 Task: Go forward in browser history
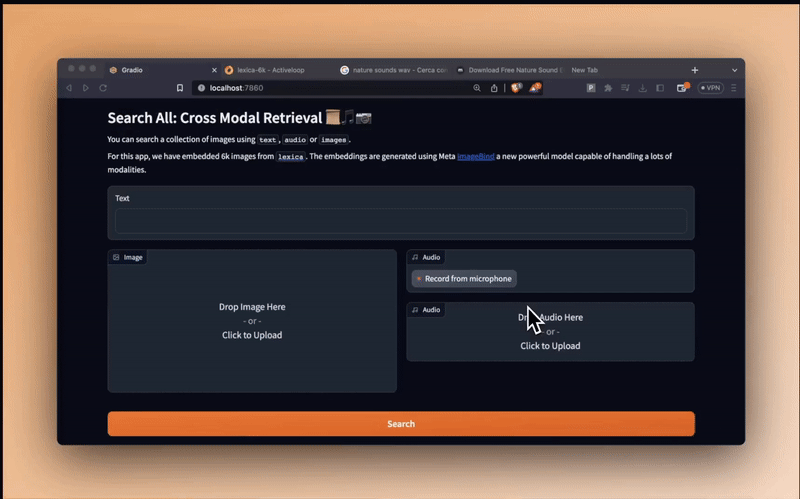[x=86, y=88]
